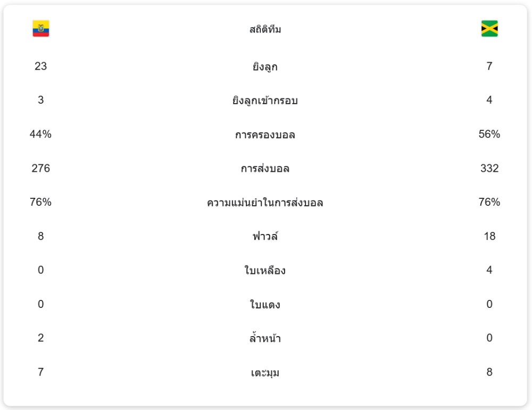This screenshot has height=410, width=532.
Task: Click Ecuador's 23 shots value
Action: [41, 66]
